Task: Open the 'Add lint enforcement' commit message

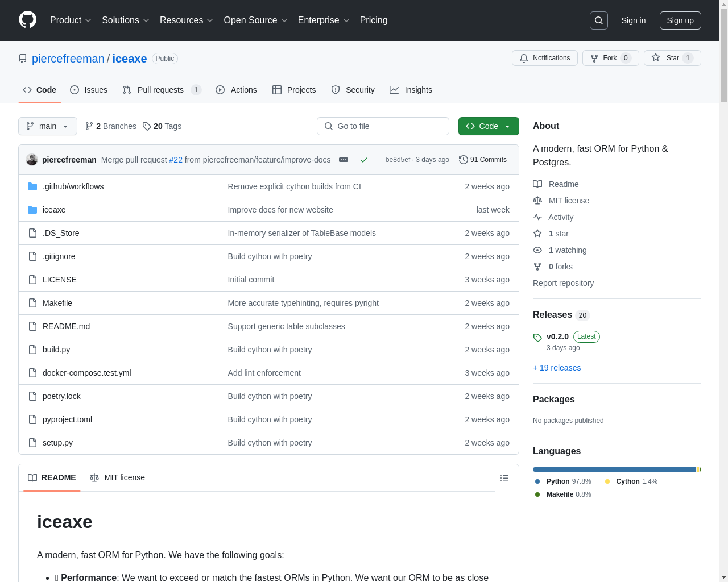Action: 264,373
